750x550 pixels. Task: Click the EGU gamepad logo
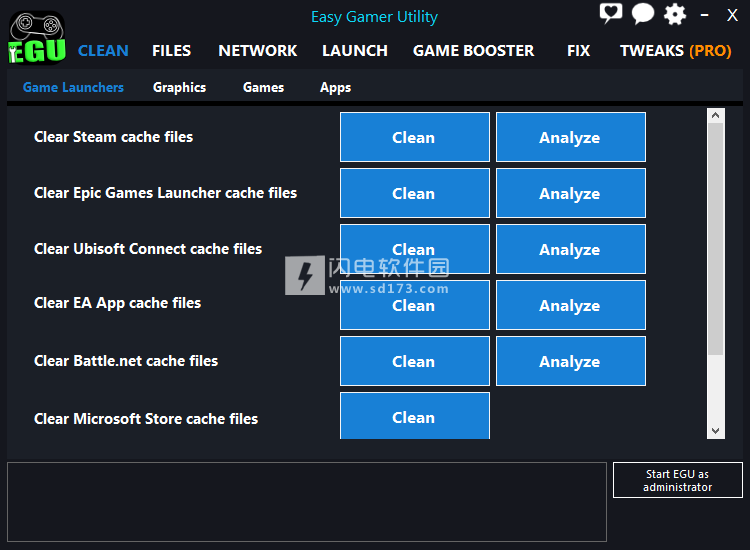pyautogui.click(x=37, y=38)
